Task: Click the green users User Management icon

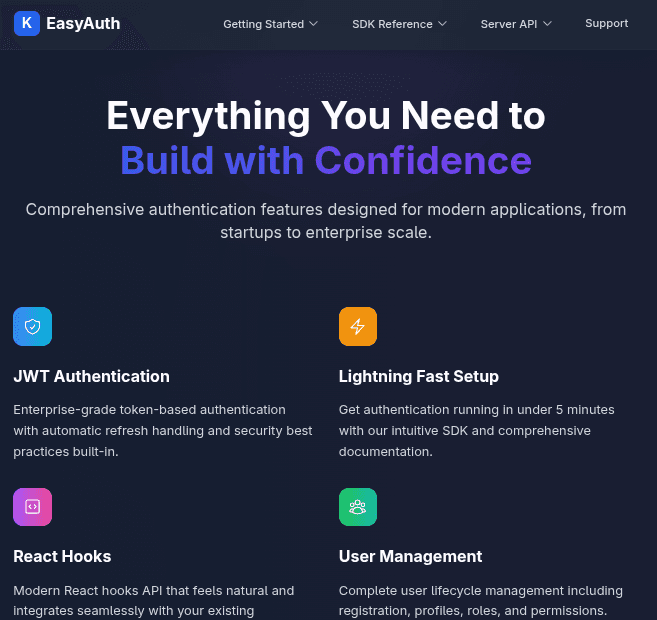Action: pos(358,507)
